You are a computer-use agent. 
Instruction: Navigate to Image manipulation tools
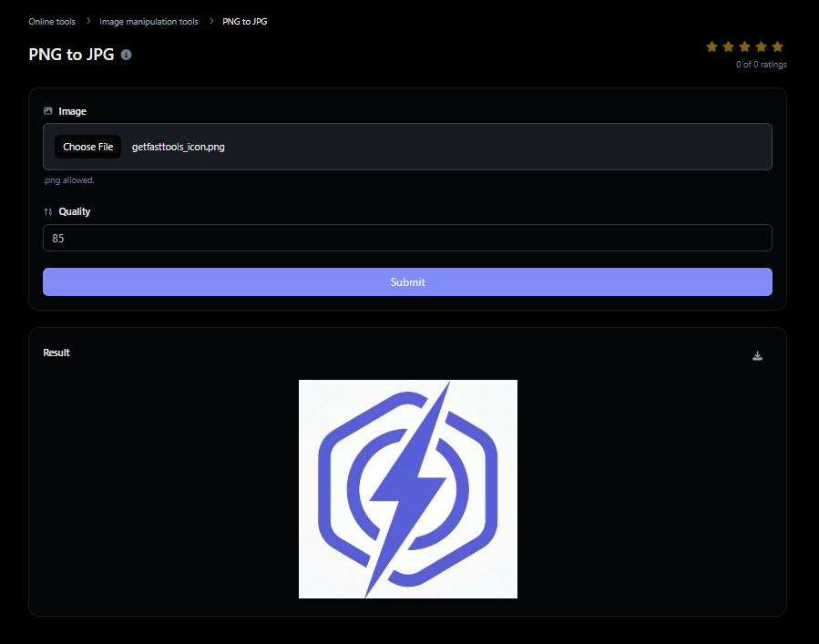pyautogui.click(x=148, y=21)
